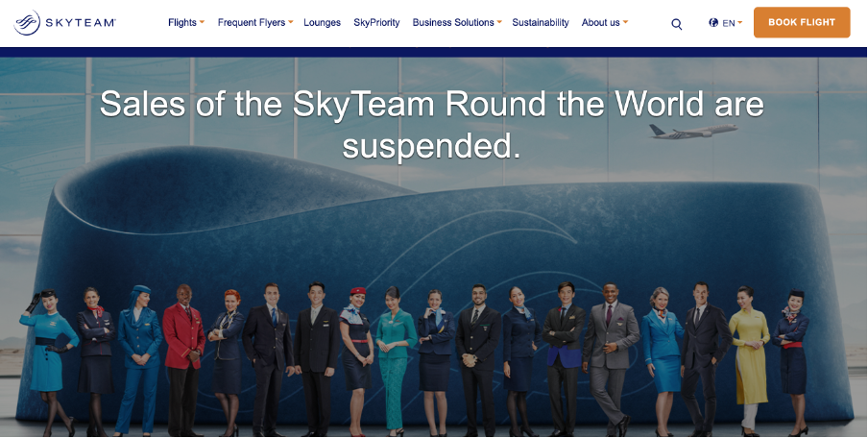Viewport: 868px width, 438px height.
Task: Click the suspended sales banner headline
Action: (432, 125)
